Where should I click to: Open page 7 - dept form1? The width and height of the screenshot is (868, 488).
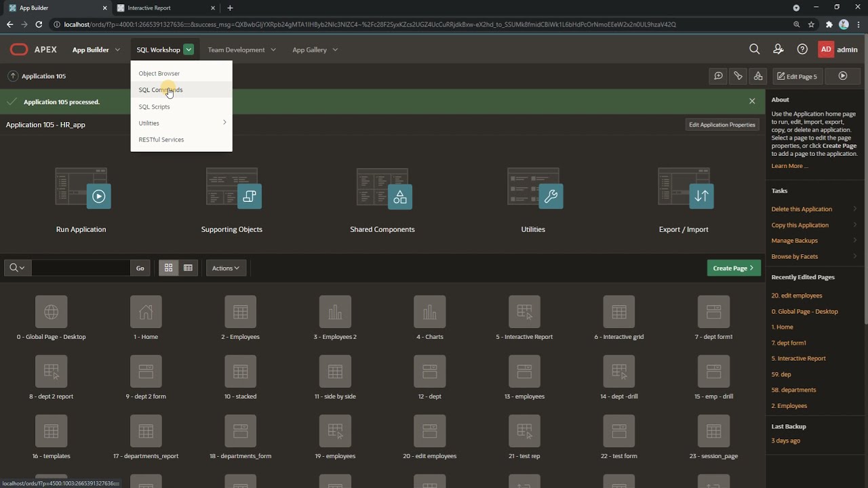(x=713, y=312)
